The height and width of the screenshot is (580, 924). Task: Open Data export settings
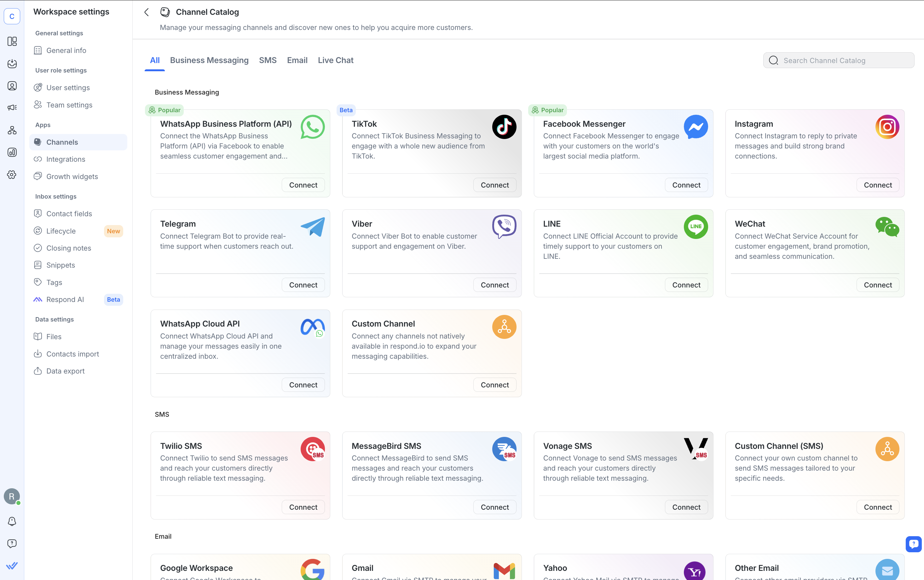coord(78,371)
